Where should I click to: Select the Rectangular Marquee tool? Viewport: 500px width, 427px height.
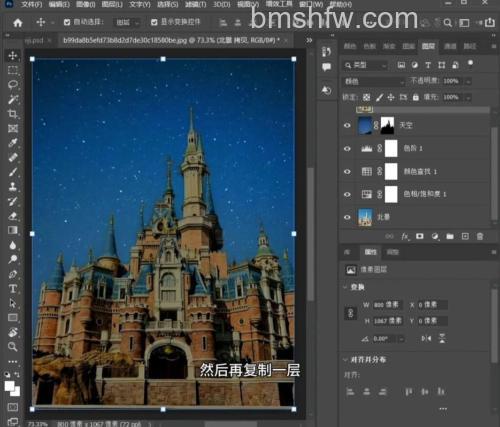(13, 70)
